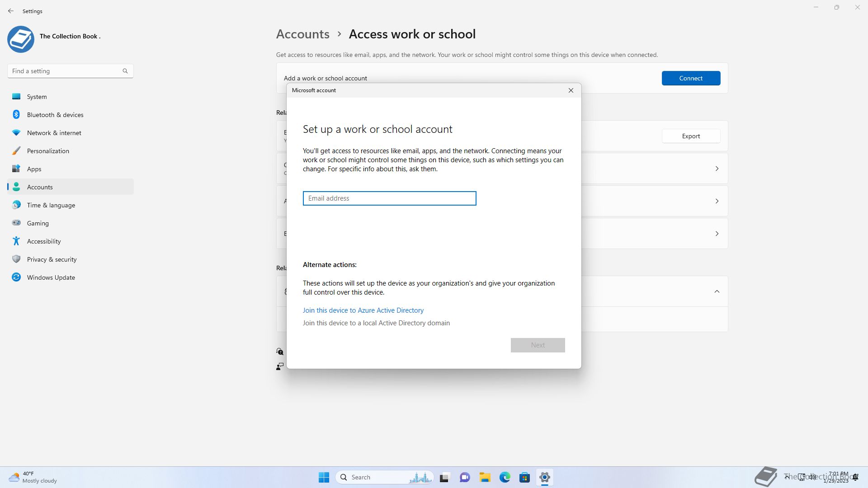Open Apps settings
The height and width of the screenshot is (488, 868).
point(71,169)
